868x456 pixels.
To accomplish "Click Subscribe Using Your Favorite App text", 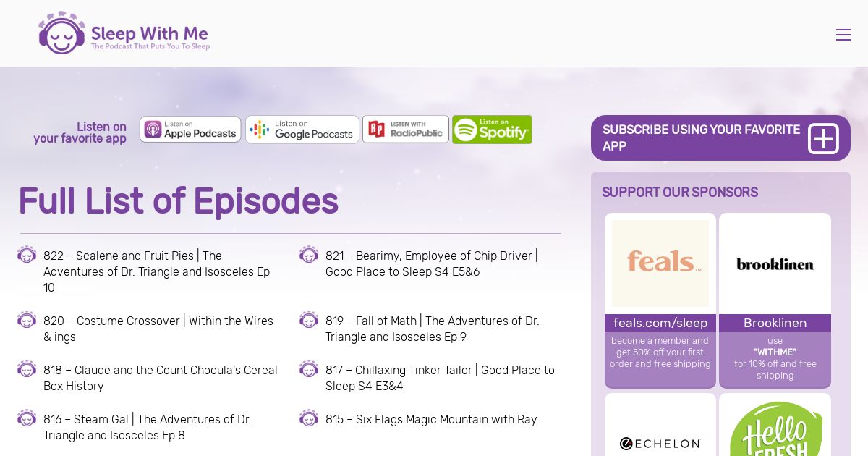I will coord(701,138).
